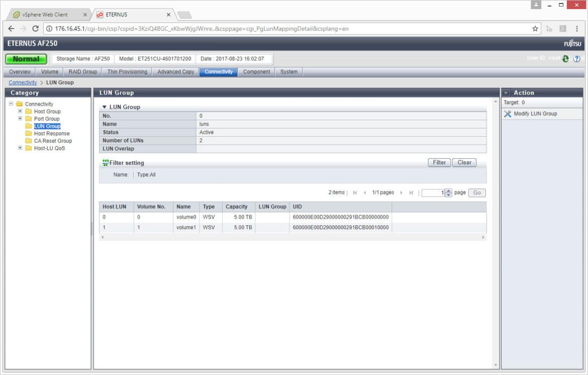Image resolution: width=588 pixels, height=375 pixels.
Task: Open the Thin Provisioning tab
Action: [127, 71]
